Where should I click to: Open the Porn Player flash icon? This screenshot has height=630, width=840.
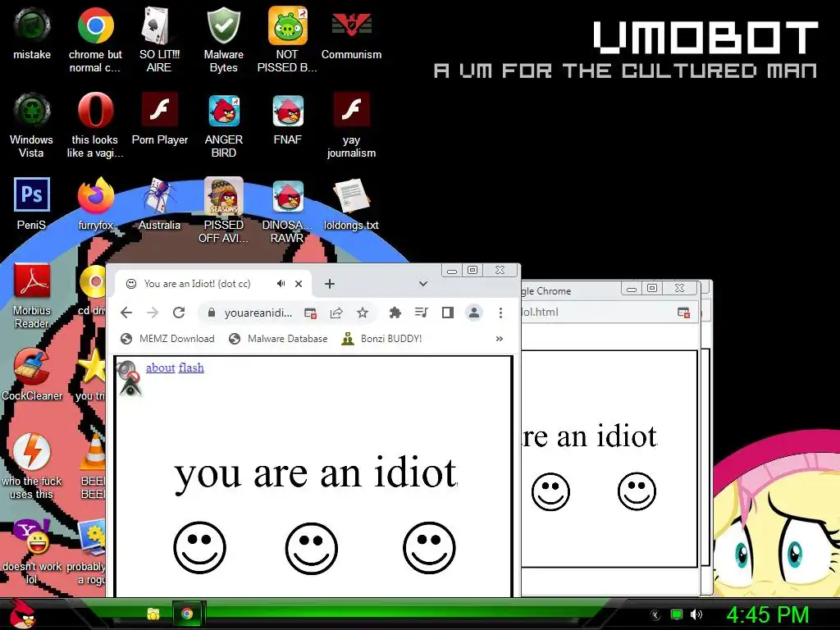160,119
